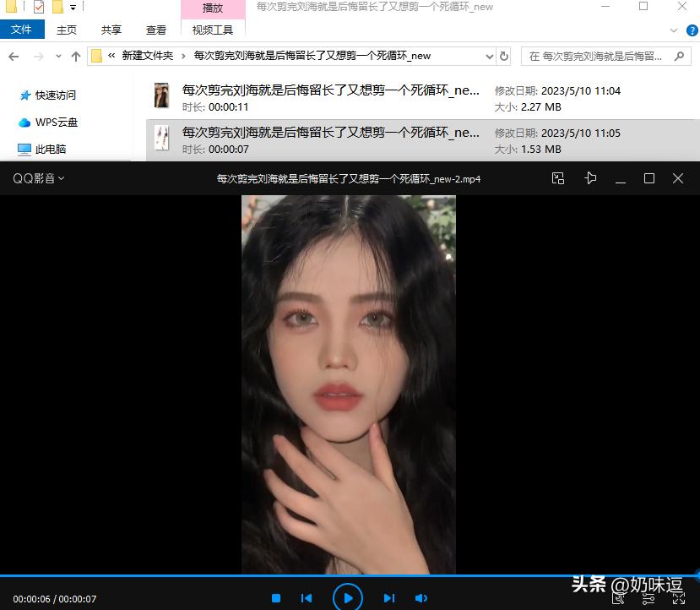Pin QQ影音 always on top

[x=590, y=178]
